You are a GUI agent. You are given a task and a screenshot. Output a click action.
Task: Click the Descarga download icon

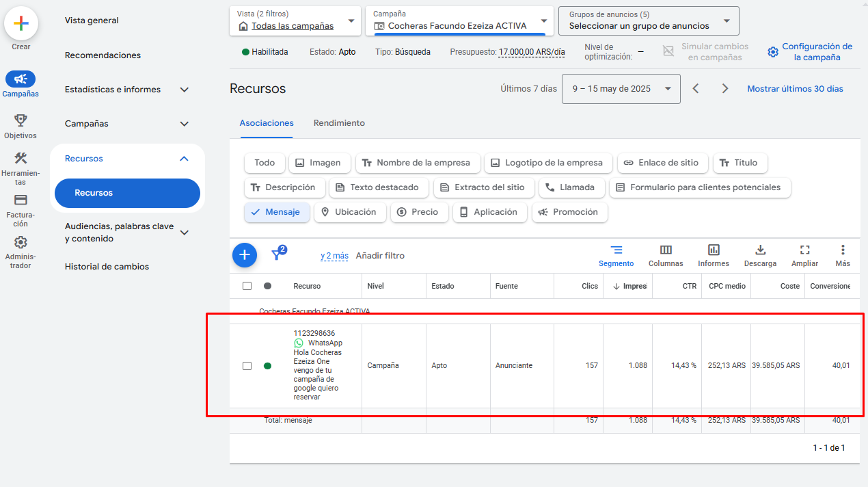pyautogui.click(x=760, y=250)
